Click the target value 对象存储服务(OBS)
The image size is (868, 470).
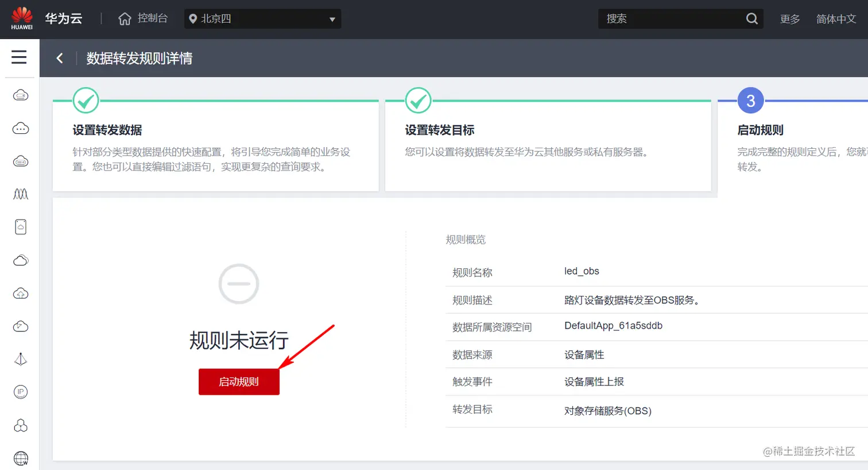[607, 411]
